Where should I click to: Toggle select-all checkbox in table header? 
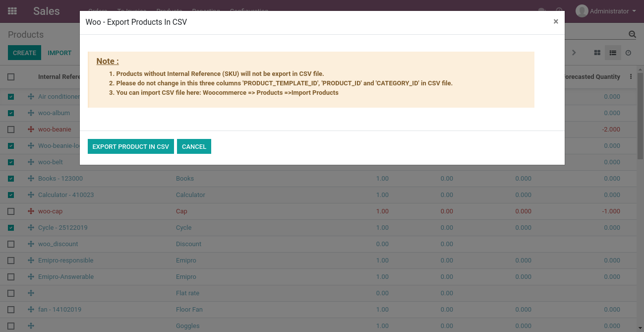[11, 77]
